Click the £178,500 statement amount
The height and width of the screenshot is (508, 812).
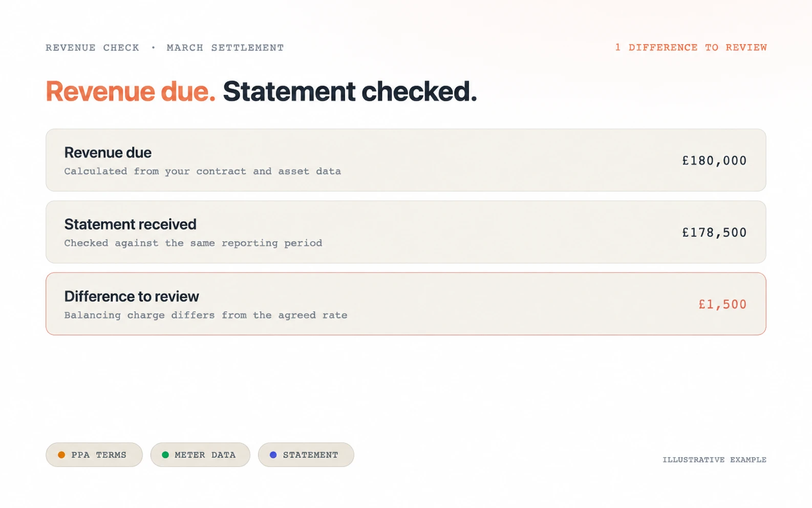pos(714,232)
